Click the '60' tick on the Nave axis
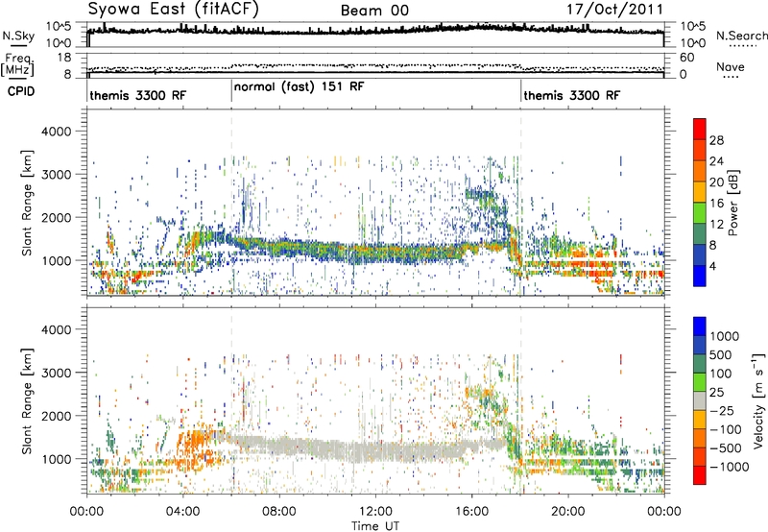Screen dimensions: 768x532 click(686, 58)
